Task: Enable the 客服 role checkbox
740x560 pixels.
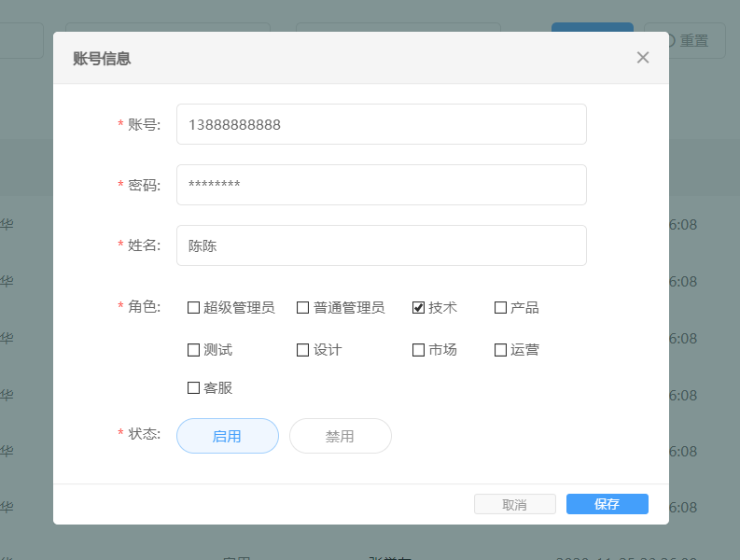Action: point(193,387)
